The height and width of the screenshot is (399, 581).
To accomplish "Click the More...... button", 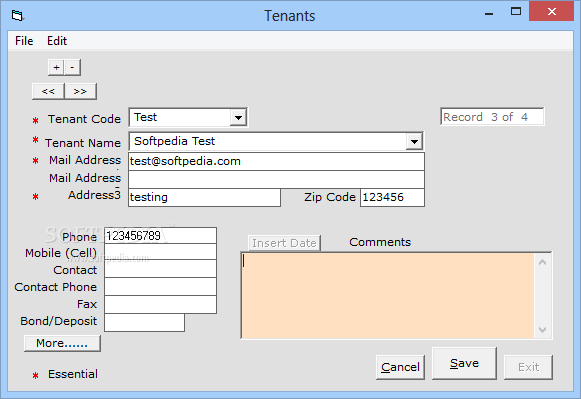I will point(62,343).
